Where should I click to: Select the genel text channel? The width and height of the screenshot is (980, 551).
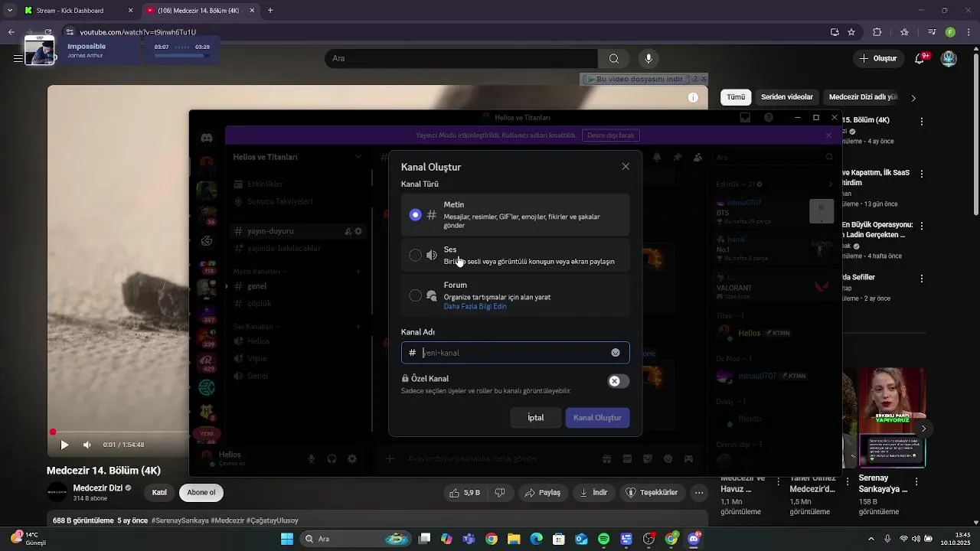pos(256,286)
